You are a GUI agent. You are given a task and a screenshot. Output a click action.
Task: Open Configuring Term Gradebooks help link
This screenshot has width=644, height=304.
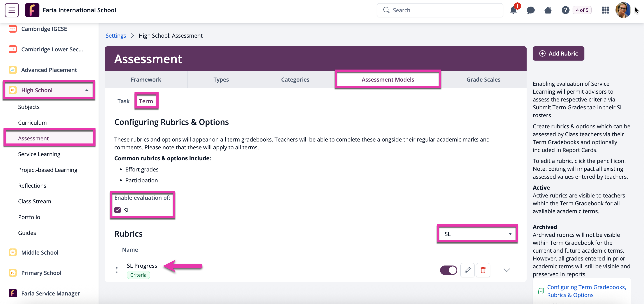coord(587,291)
